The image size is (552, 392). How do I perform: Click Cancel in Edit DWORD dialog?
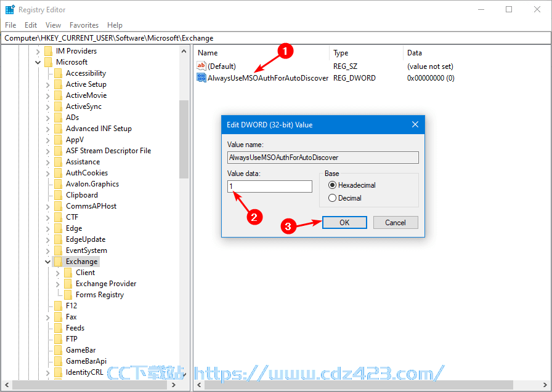click(x=396, y=223)
